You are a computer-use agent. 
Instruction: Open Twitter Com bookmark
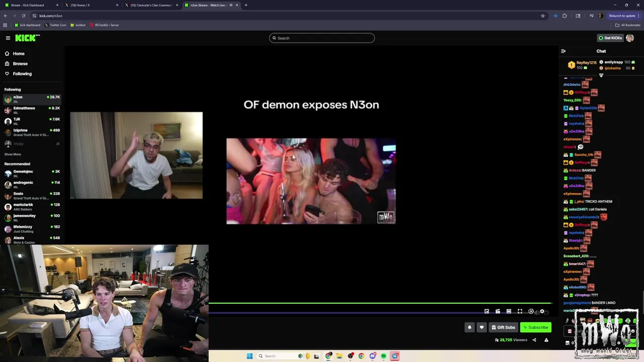click(x=55, y=25)
